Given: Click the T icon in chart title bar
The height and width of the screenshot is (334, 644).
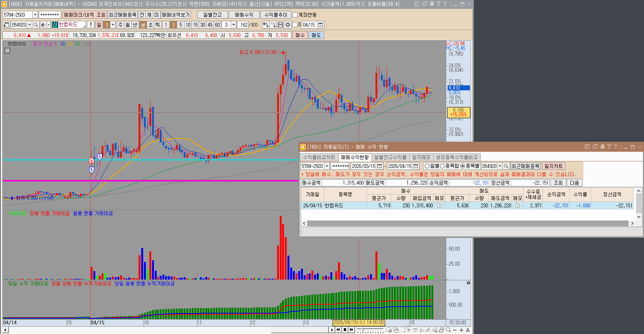Looking at the screenshot, I should 438,4.
